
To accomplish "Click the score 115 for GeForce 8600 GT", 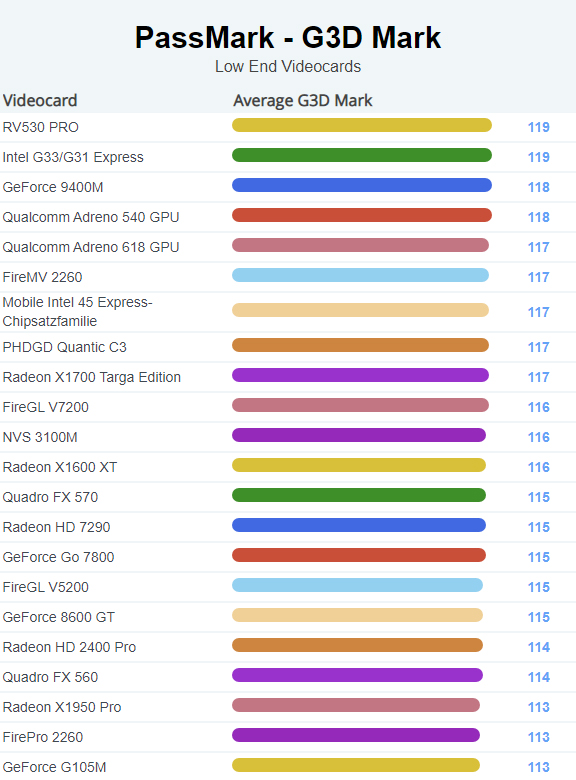I will point(539,617).
